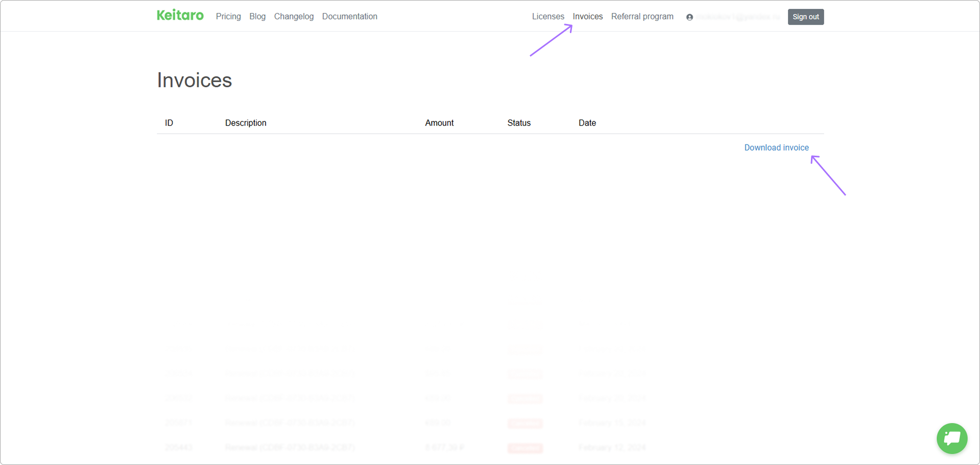Select the Invoices navigation tab
The image size is (980, 465).
click(x=587, y=16)
